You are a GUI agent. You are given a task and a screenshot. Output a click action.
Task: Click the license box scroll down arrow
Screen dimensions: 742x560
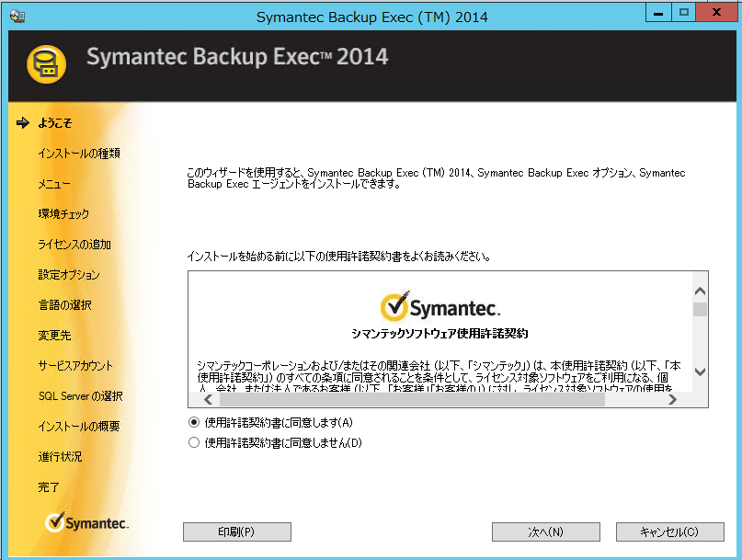(x=701, y=372)
